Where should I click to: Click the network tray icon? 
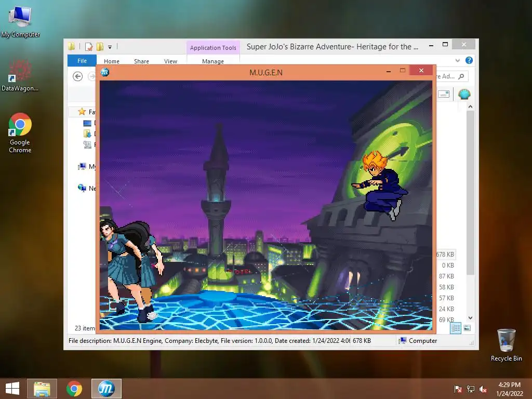[x=471, y=389]
